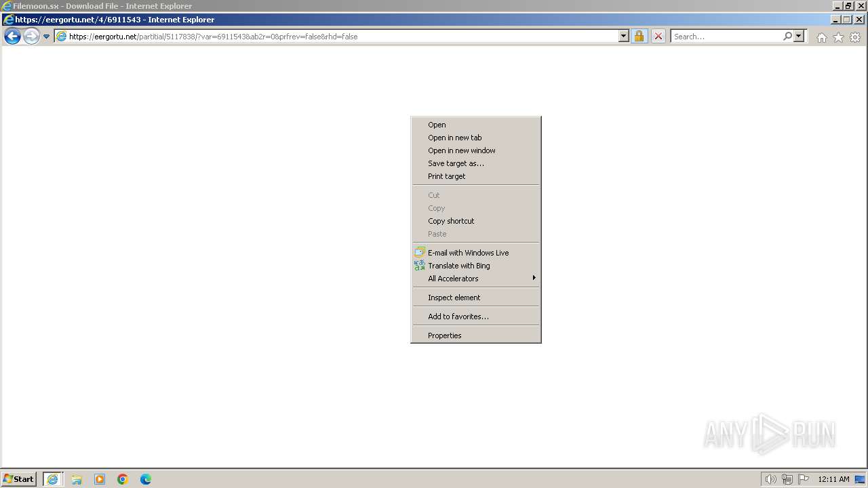The image size is (868, 488).
Task: Click the Action Center flag icon
Action: (x=804, y=479)
